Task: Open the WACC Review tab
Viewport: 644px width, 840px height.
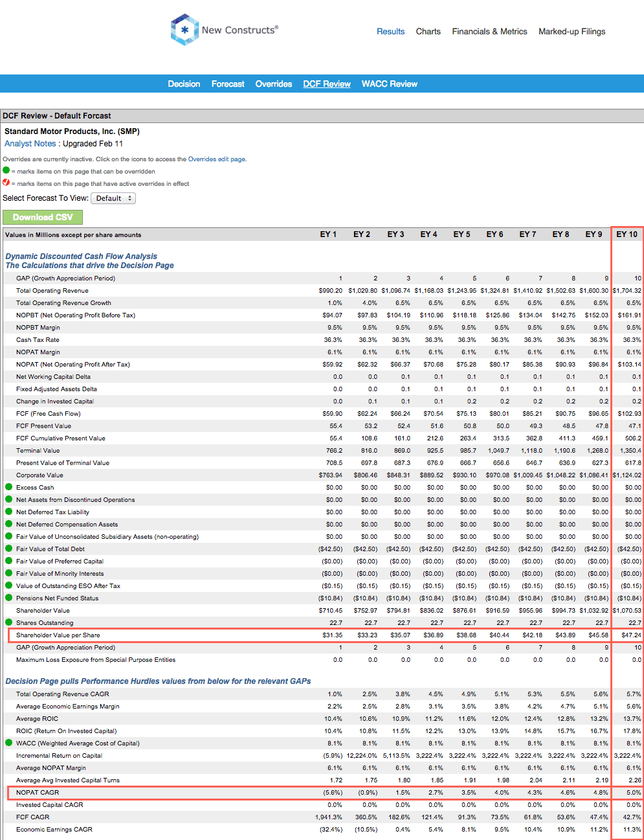Action: [389, 84]
